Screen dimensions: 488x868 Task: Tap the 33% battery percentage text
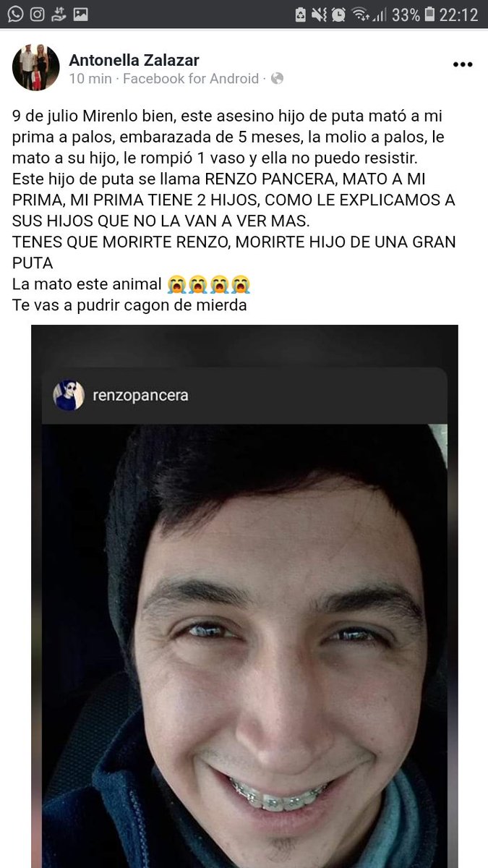tap(406, 14)
